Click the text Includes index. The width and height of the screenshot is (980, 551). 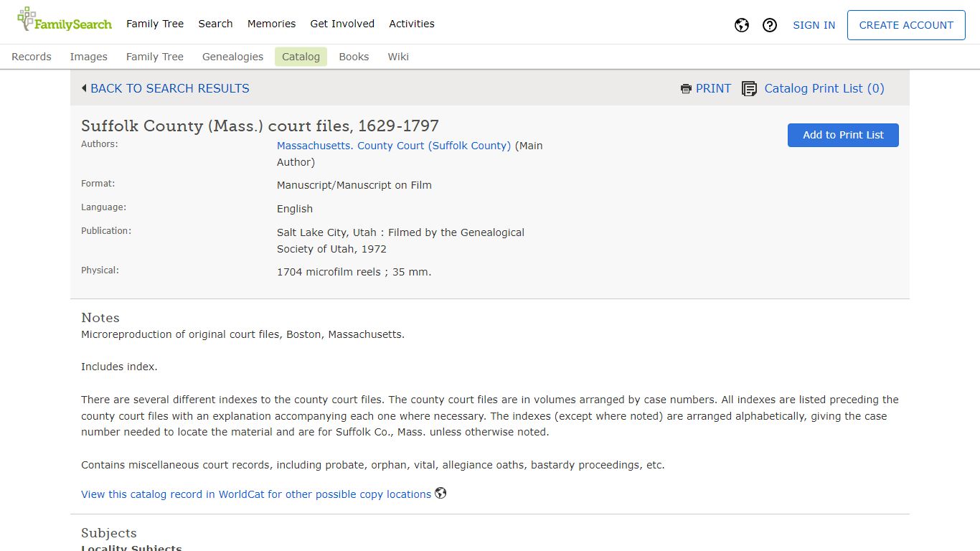point(119,367)
